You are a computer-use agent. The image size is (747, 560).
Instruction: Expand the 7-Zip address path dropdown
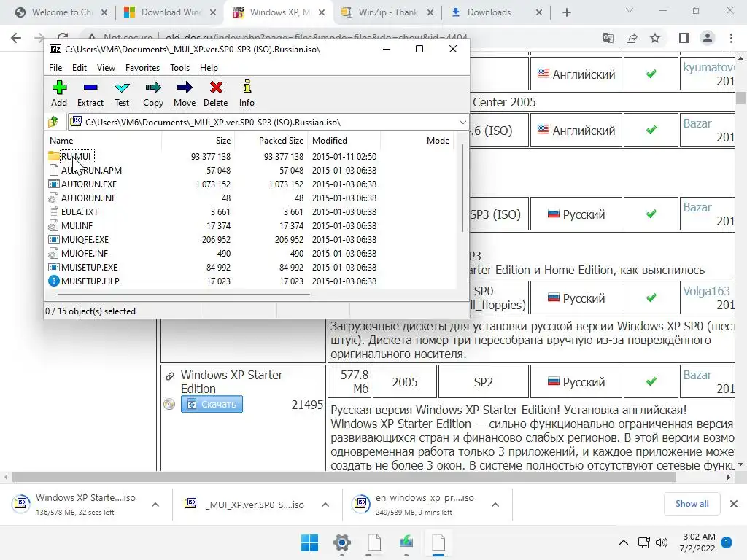point(462,122)
